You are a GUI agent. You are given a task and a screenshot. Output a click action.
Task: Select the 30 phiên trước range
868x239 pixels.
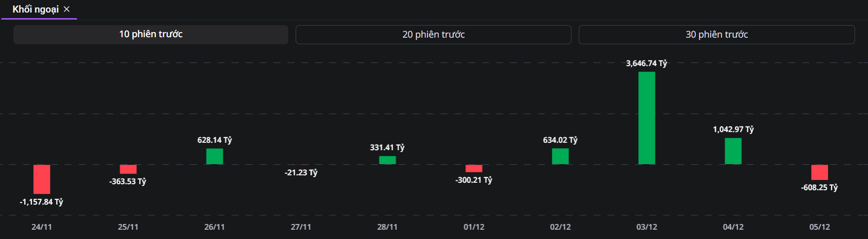[716, 34]
